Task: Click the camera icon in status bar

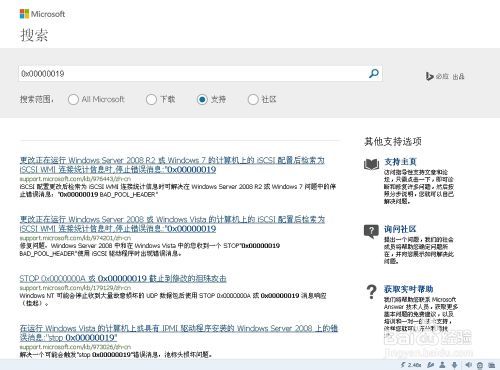Action: click(480, 365)
